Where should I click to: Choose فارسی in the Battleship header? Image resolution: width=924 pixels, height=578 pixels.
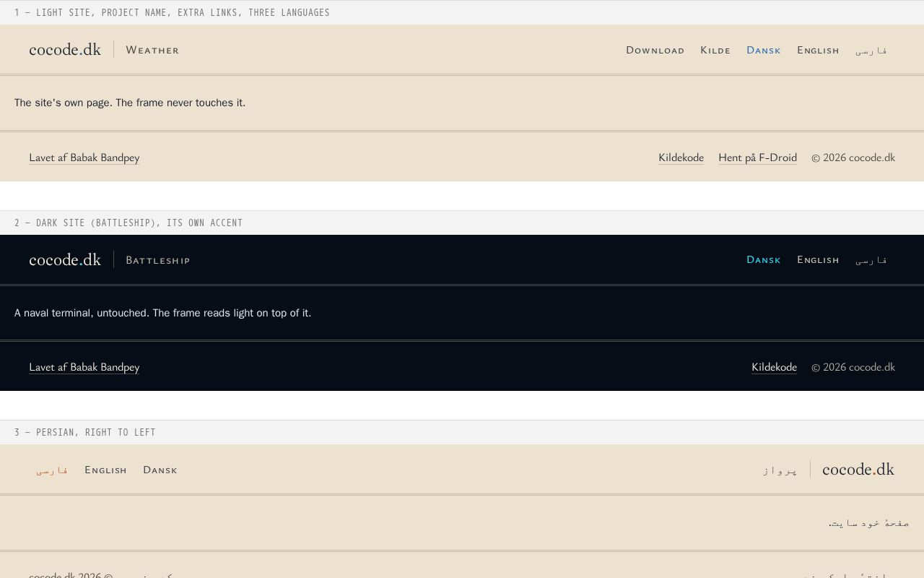click(871, 259)
